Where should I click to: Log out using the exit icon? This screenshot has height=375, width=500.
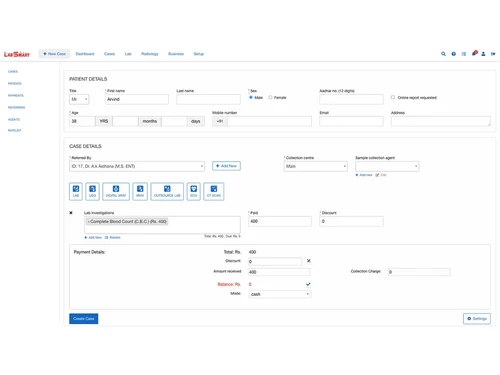493,54
